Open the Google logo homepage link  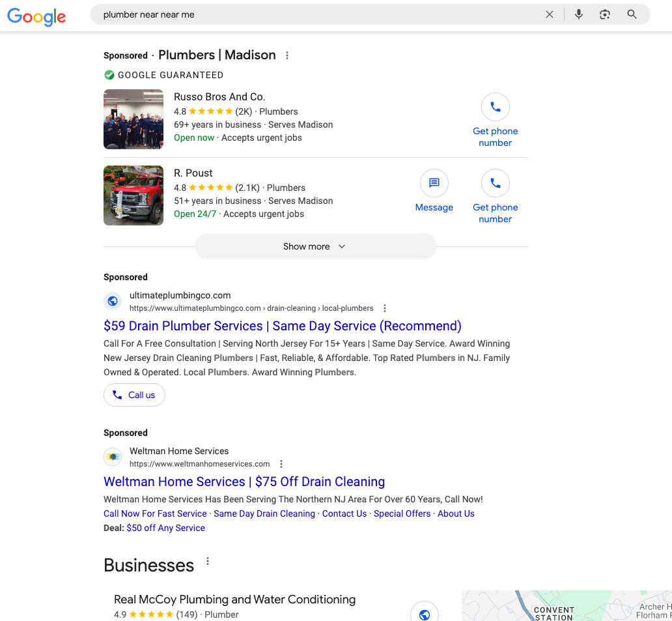[x=36, y=16]
